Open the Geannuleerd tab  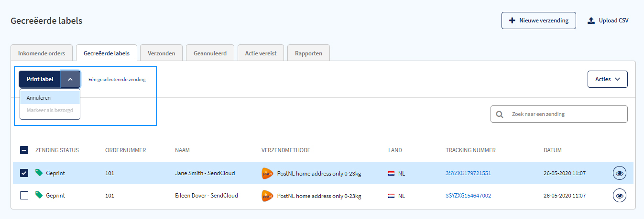click(210, 53)
